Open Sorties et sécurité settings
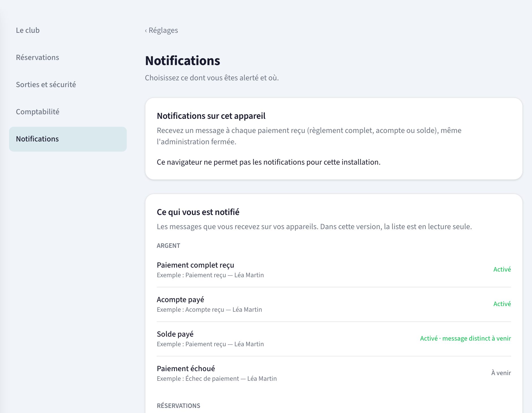Screen dimensions: 532x413 pos(46,85)
